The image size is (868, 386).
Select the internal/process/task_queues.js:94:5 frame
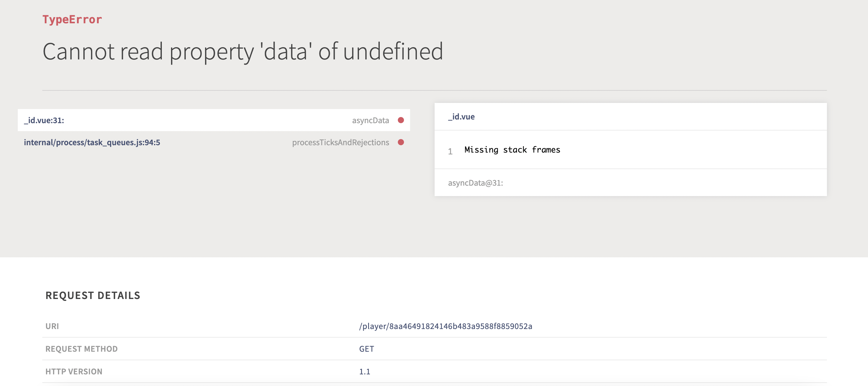point(92,142)
